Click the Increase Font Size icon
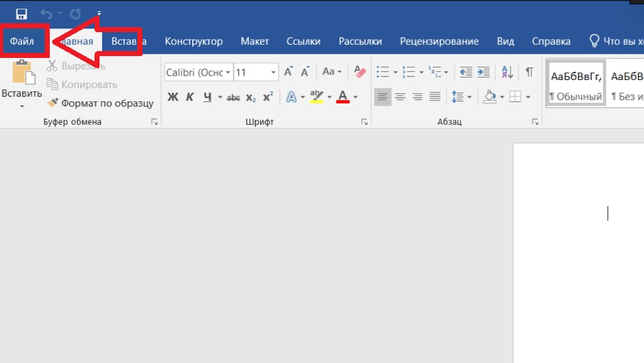The image size is (644, 363). click(288, 72)
